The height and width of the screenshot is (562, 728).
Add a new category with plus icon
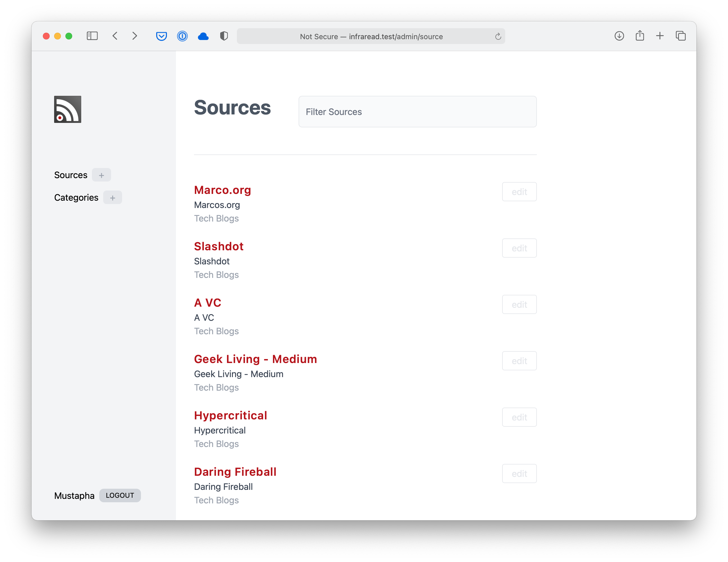112,198
